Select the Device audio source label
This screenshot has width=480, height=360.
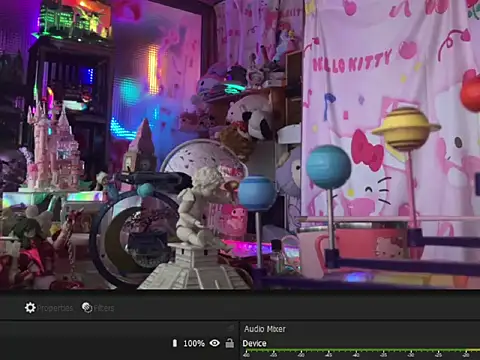click(x=254, y=343)
